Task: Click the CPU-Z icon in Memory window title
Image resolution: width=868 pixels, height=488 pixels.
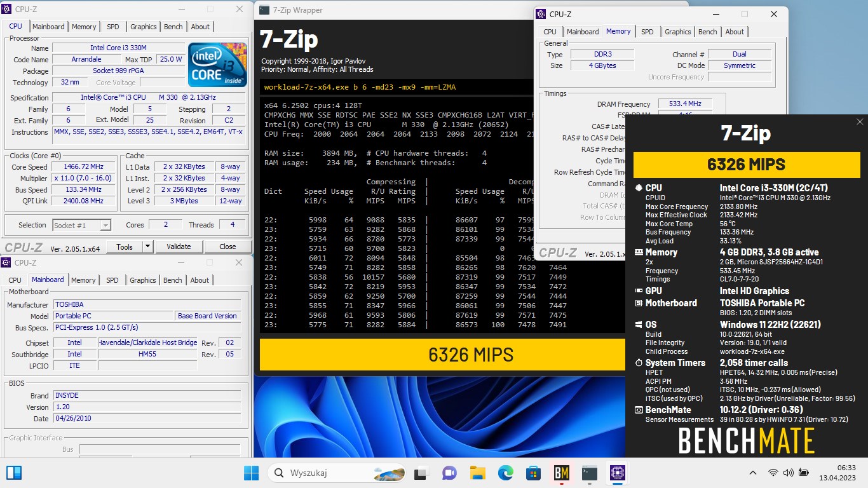Action: [540, 14]
